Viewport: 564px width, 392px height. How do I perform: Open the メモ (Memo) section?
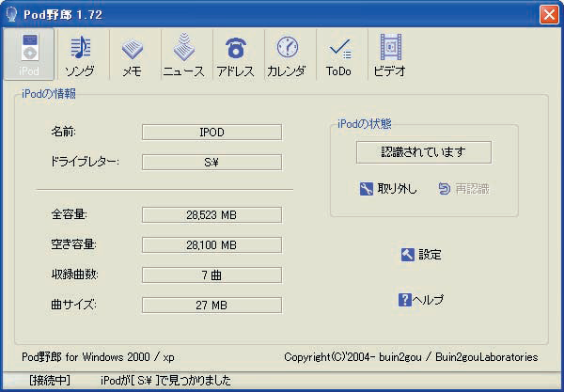(x=132, y=55)
